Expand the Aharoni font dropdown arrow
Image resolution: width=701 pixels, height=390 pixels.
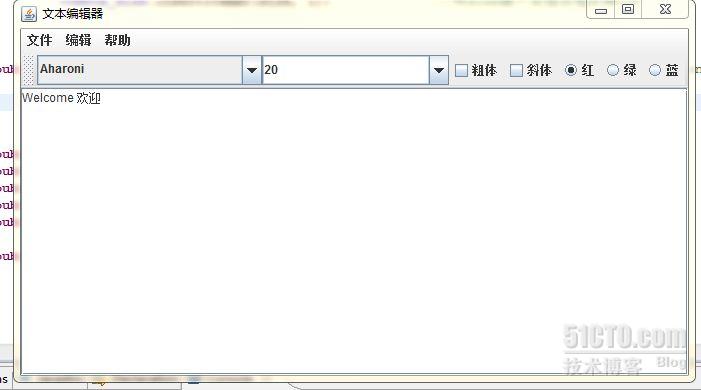click(252, 70)
